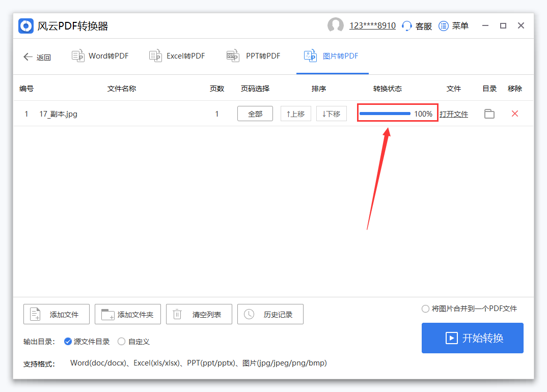Switch to Word转PDF using its document icon
The width and height of the screenshot is (547, 392).
click(x=78, y=56)
